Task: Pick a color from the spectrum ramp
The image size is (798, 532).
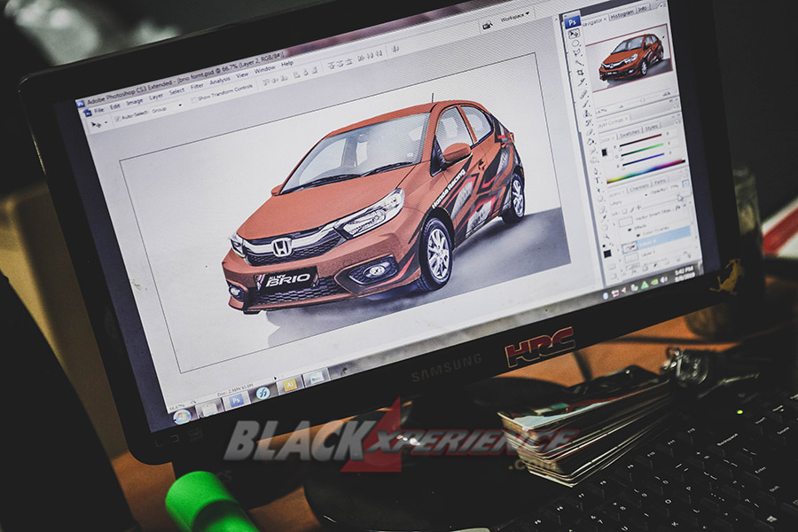Action: [x=645, y=171]
